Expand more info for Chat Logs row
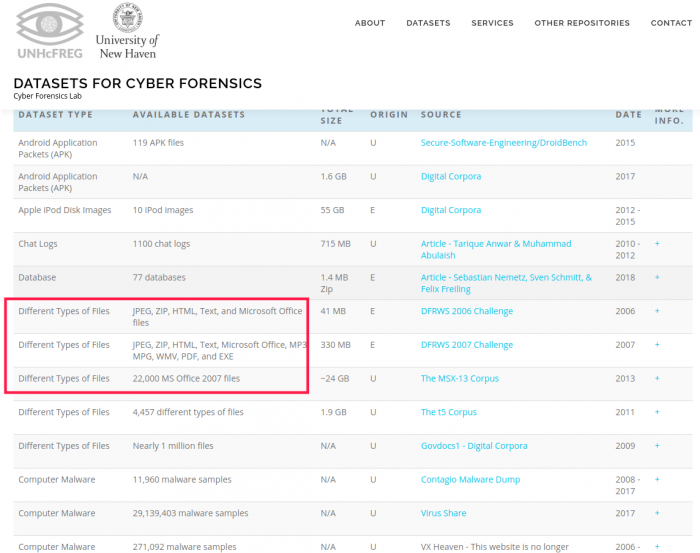 point(657,243)
